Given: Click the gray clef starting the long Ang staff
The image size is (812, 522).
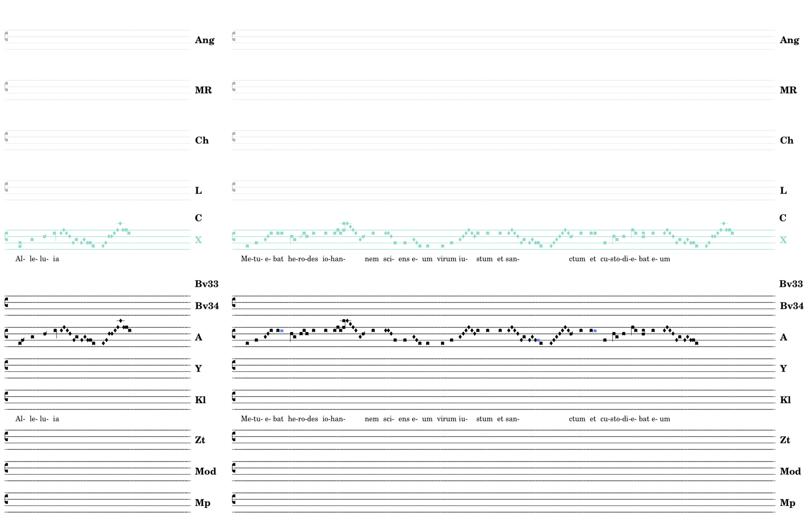Looking at the screenshot, I should (x=234, y=36).
